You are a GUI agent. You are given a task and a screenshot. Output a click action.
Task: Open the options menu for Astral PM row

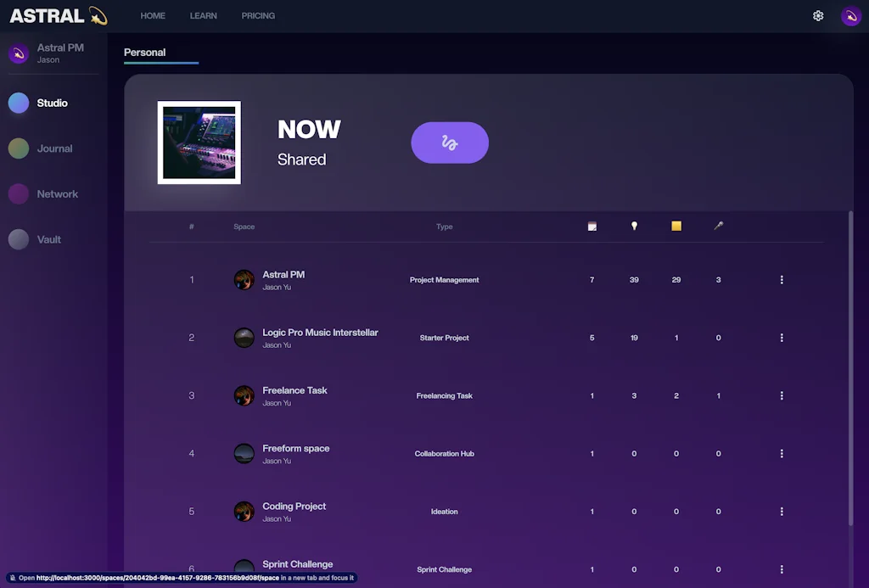pos(782,280)
